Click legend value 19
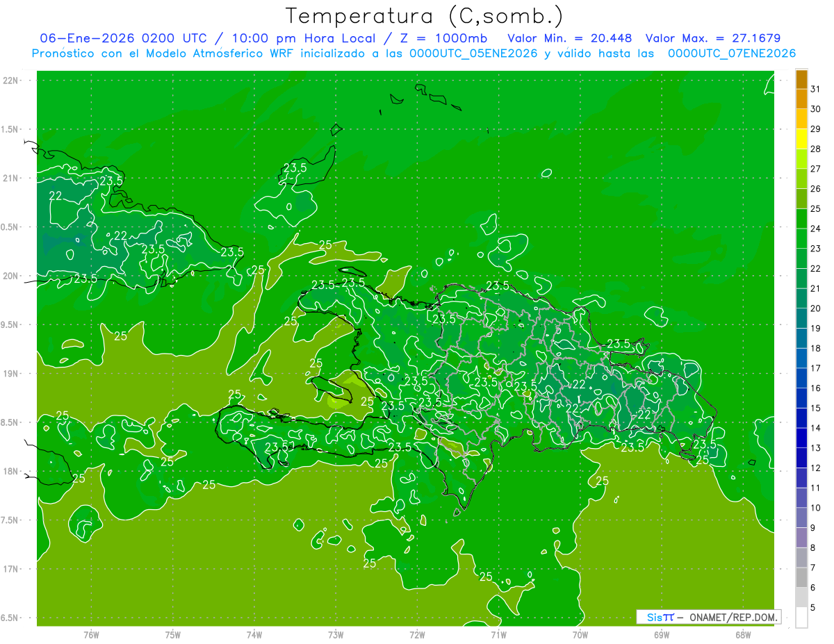 815,329
